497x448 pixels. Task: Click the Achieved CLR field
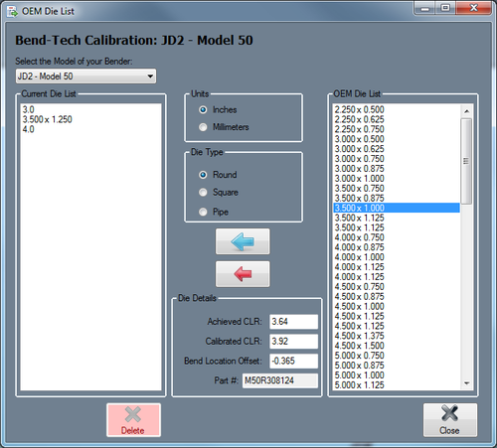pyautogui.click(x=293, y=322)
